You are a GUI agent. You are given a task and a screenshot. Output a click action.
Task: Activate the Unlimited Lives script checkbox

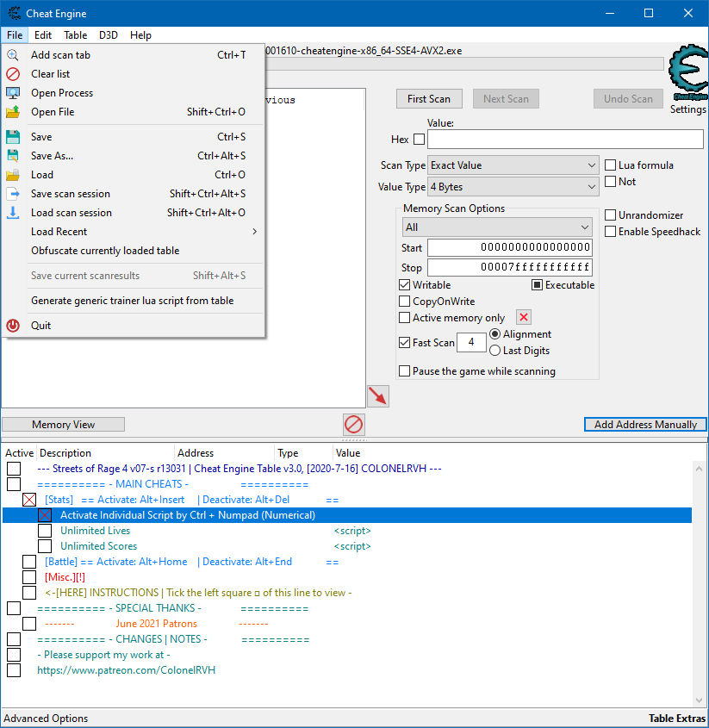(45, 531)
